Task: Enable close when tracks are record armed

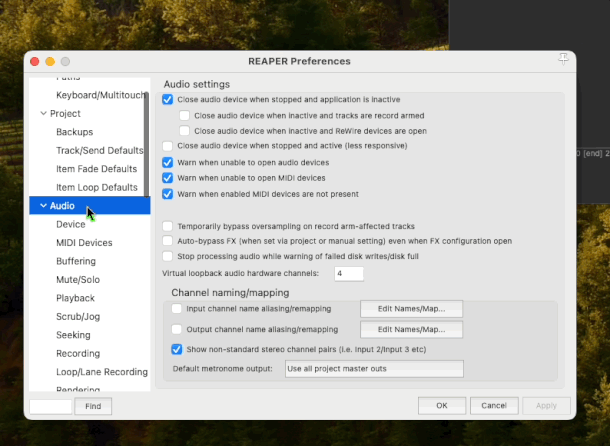Action: pos(184,116)
